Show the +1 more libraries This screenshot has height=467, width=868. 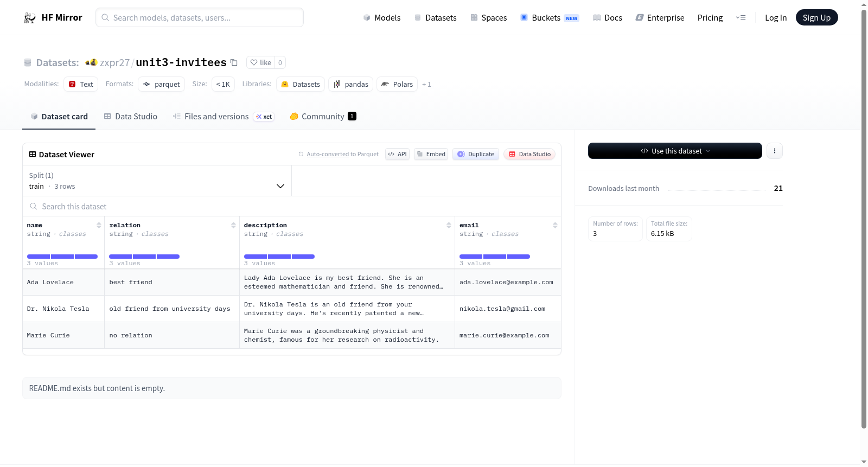(426, 84)
